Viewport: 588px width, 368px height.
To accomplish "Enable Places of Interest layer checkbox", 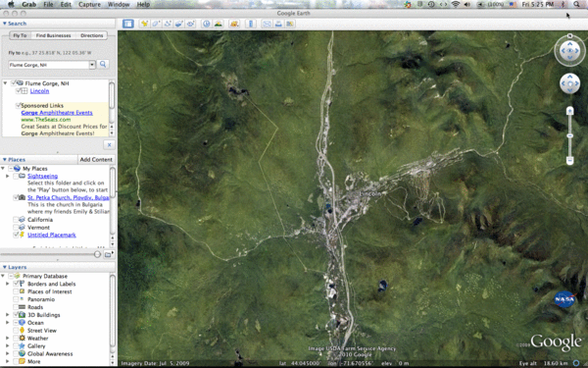I will (x=16, y=291).
